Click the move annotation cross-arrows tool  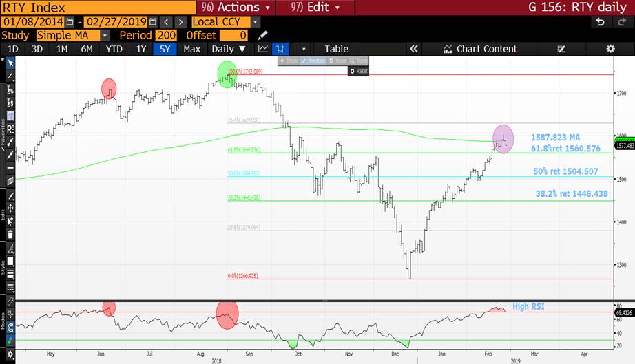(10, 208)
